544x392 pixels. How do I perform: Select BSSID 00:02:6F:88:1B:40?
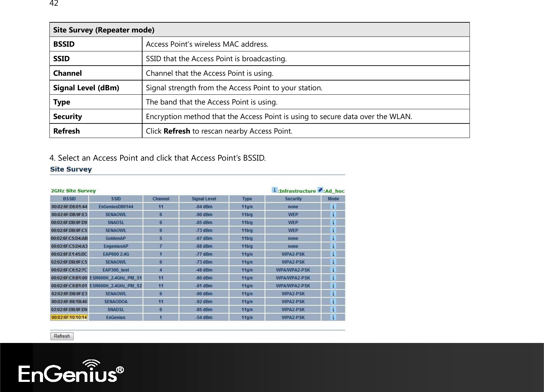(x=69, y=302)
